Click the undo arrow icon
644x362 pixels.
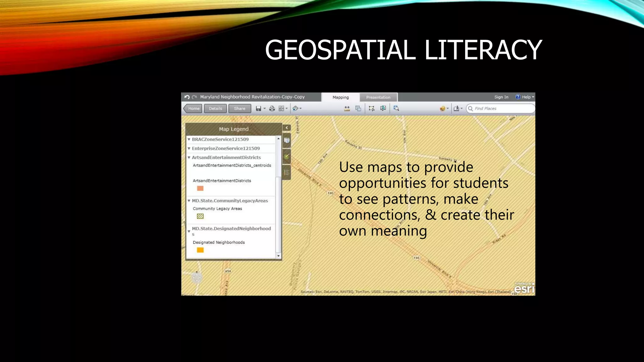pyautogui.click(x=187, y=97)
